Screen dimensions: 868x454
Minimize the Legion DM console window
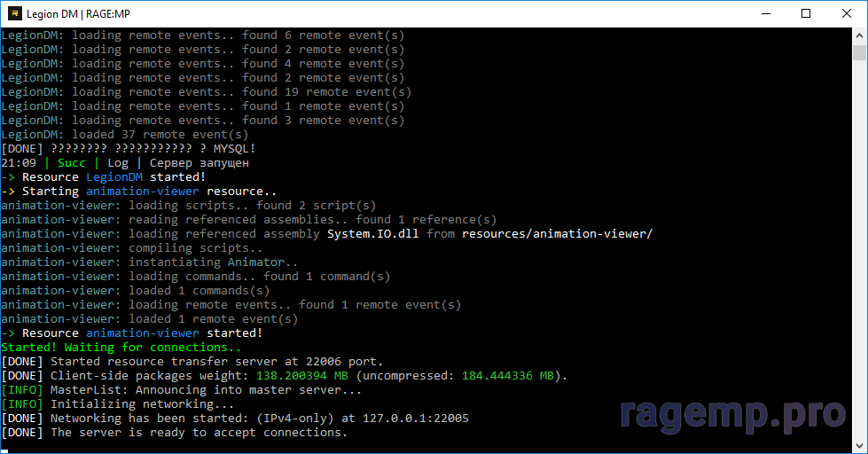766,13
